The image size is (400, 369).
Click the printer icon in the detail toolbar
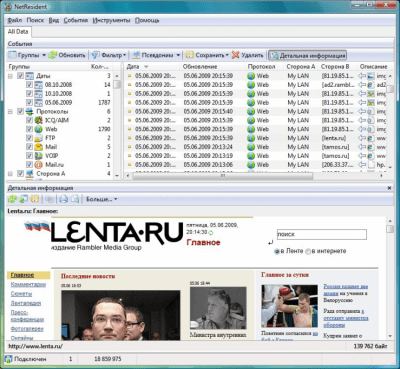click(x=64, y=199)
